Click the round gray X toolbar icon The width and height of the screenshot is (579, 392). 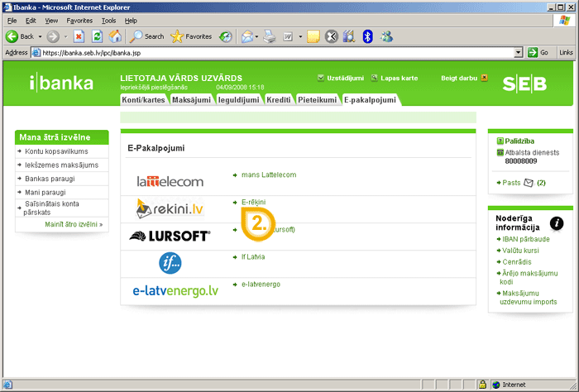tap(331, 36)
